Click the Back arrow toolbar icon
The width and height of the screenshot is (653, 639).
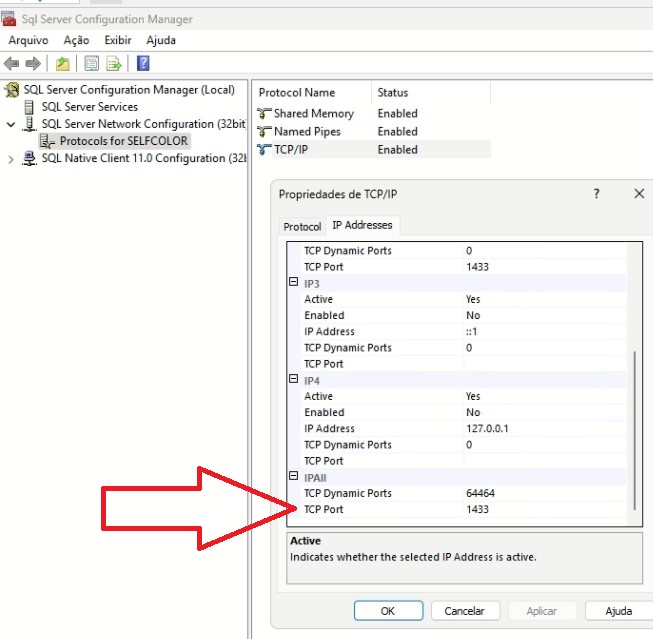tap(11, 63)
